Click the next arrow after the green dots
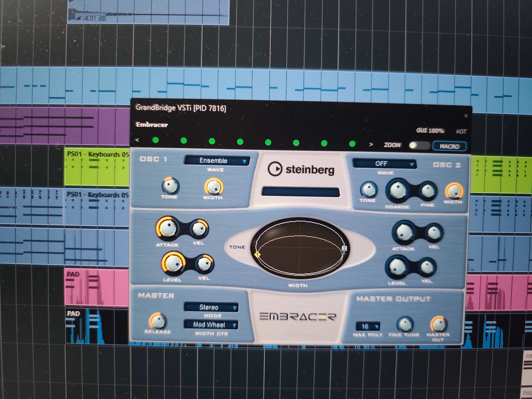Screen dimensions: 532x399 coord(371,144)
